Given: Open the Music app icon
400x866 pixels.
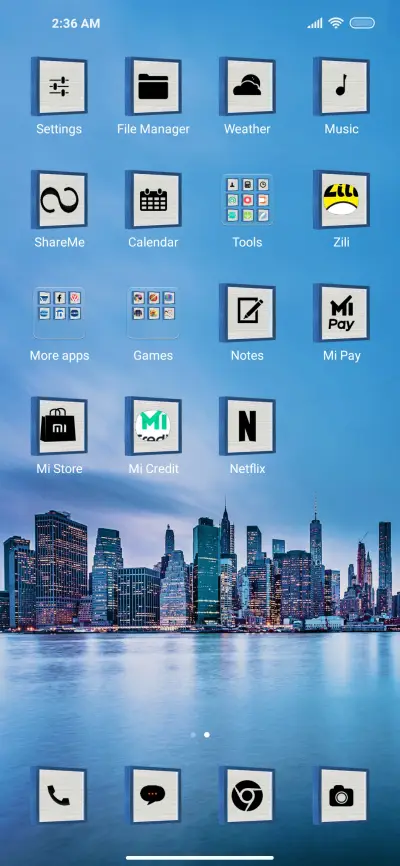Looking at the screenshot, I should point(341,87).
